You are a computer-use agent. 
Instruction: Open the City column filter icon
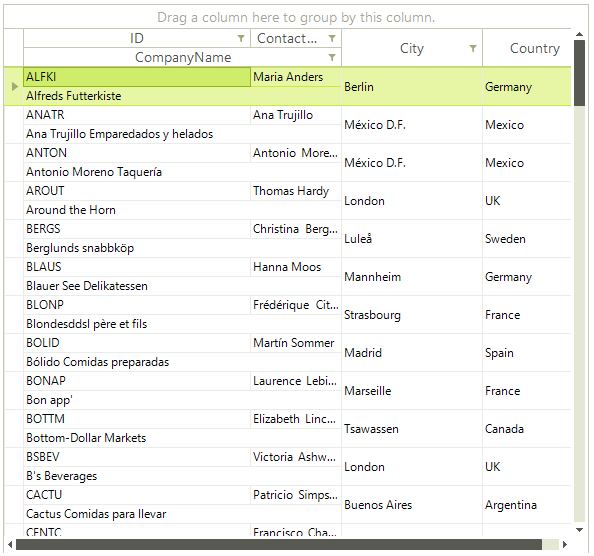click(473, 48)
